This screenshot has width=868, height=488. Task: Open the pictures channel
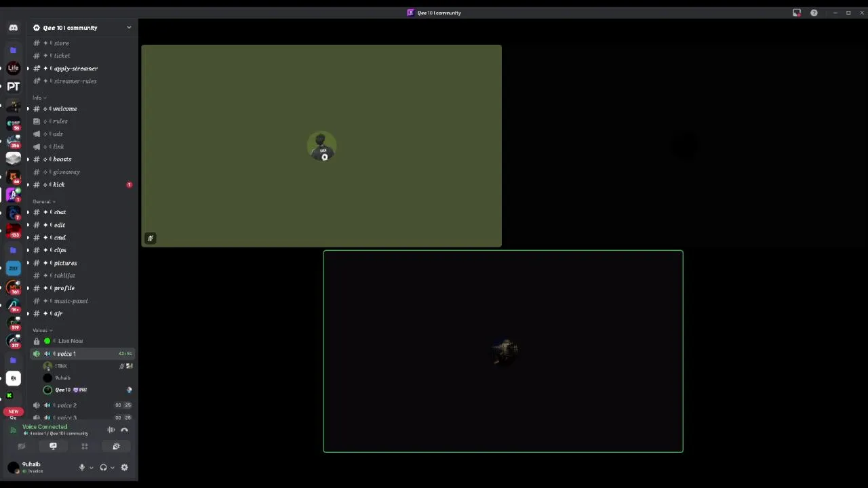tap(83, 263)
